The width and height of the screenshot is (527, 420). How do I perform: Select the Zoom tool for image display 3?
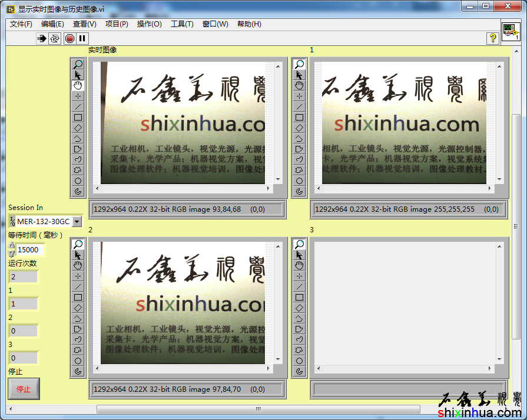(299, 244)
